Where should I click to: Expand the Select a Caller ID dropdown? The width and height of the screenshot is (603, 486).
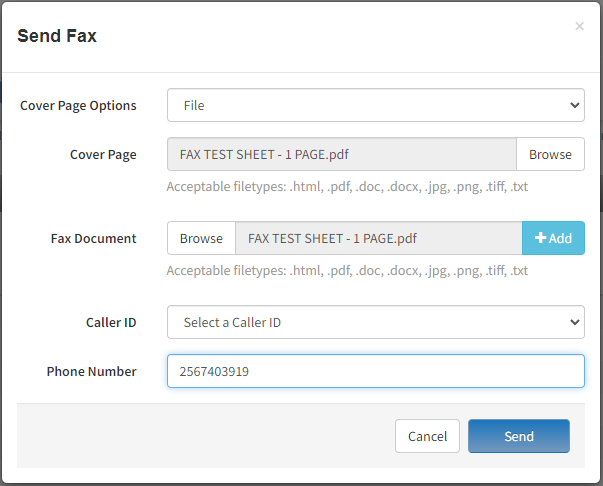click(x=376, y=322)
